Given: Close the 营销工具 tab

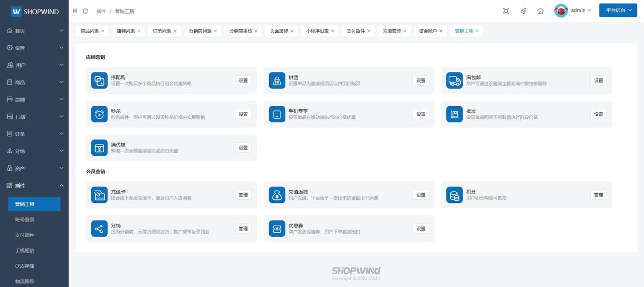Looking at the screenshot, I should tap(477, 31).
